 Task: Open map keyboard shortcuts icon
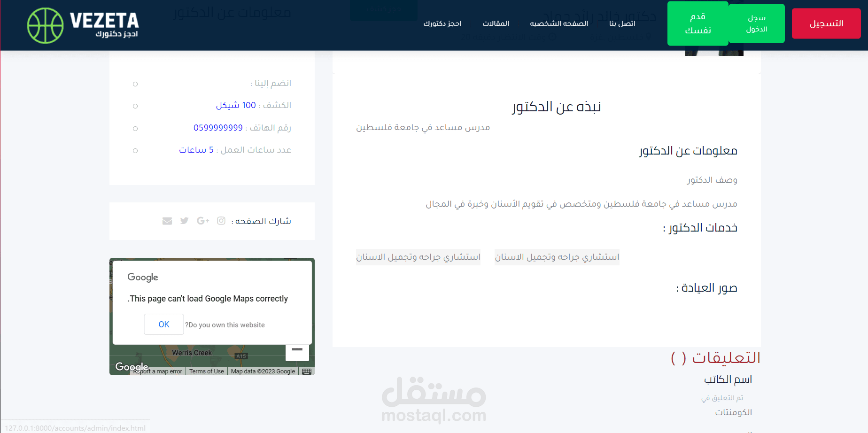click(x=307, y=371)
